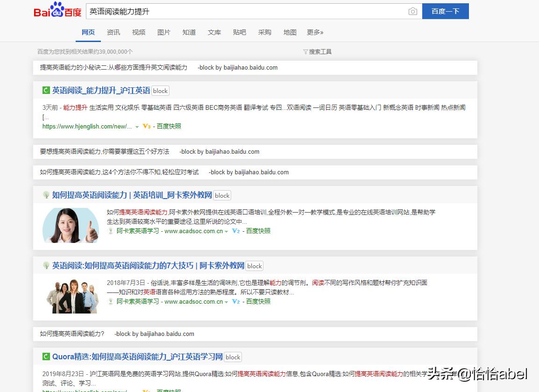Expand the arrow beside www.acadsoc.com.cn link
Image resolution: width=539 pixels, height=392 pixels.
(x=227, y=231)
